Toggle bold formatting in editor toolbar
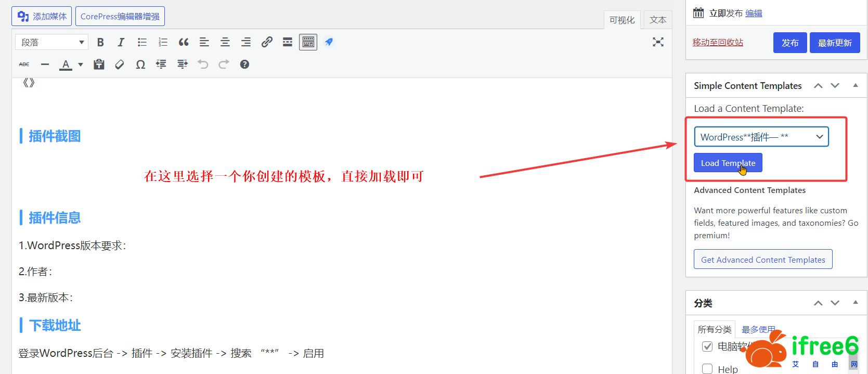Screen dimensions: 868x374 coord(100,42)
